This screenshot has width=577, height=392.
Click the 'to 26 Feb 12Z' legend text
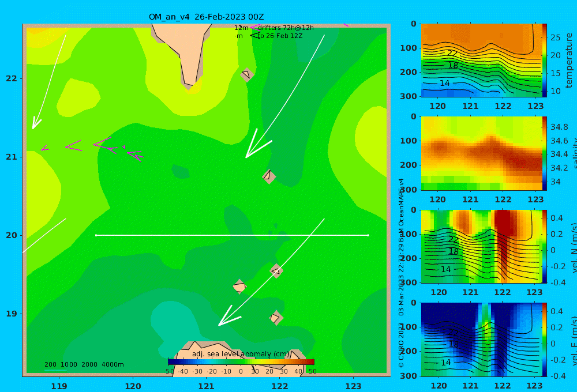[x=280, y=36]
